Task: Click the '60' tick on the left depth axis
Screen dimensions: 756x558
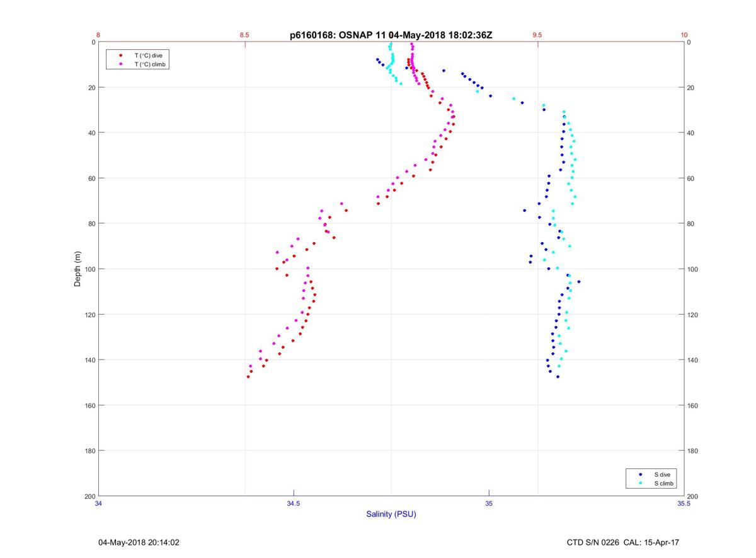Action: pos(91,178)
